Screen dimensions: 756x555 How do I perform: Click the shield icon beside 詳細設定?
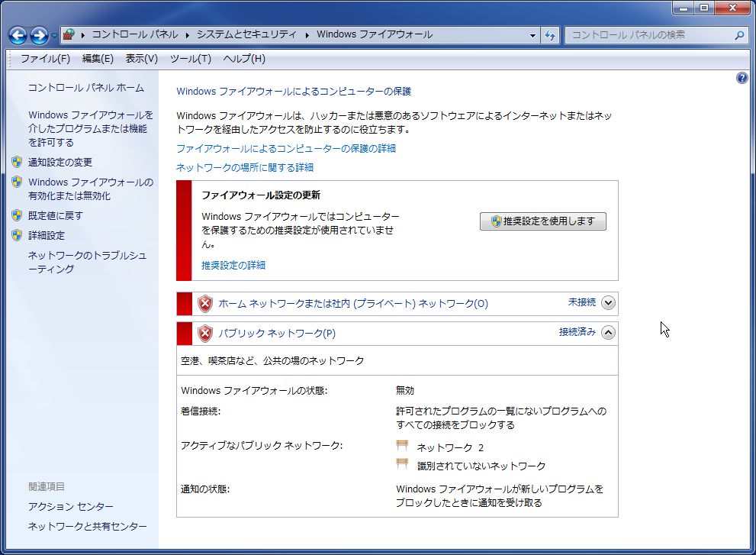pyautogui.click(x=17, y=235)
